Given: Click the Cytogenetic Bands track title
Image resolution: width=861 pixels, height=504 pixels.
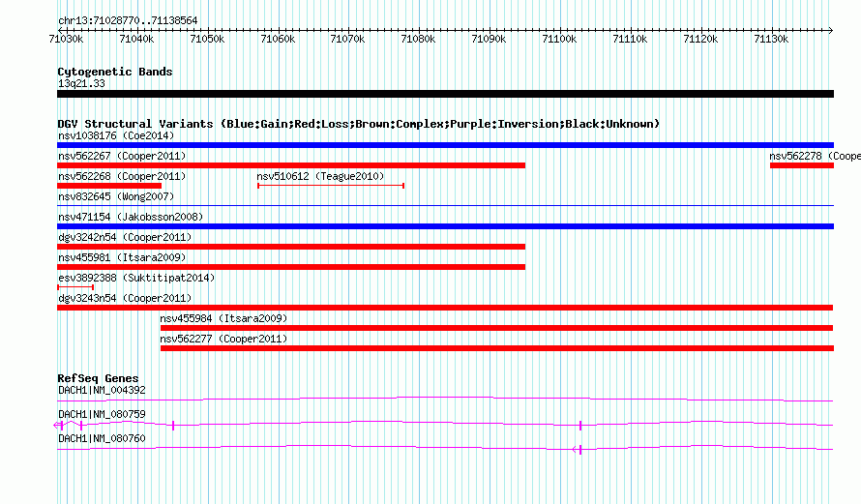Looking at the screenshot, I should (x=115, y=72).
